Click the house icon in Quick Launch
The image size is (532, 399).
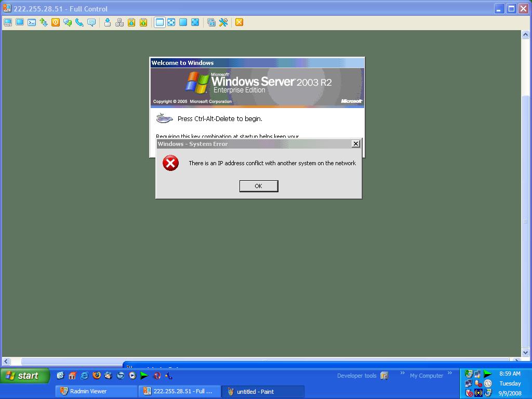click(x=72, y=376)
